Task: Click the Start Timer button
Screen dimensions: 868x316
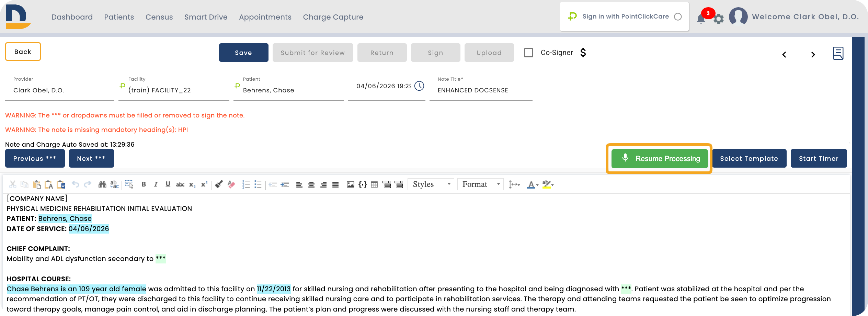Action: [819, 158]
